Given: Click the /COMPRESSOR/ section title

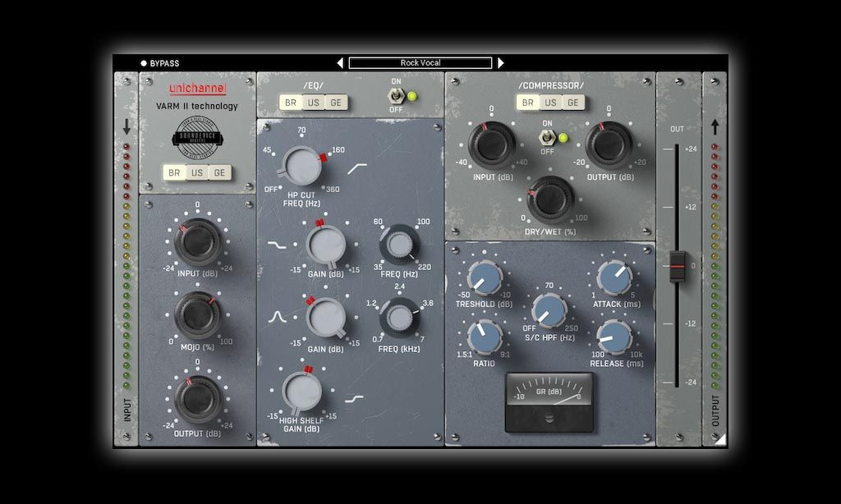Looking at the screenshot, I should (551, 86).
